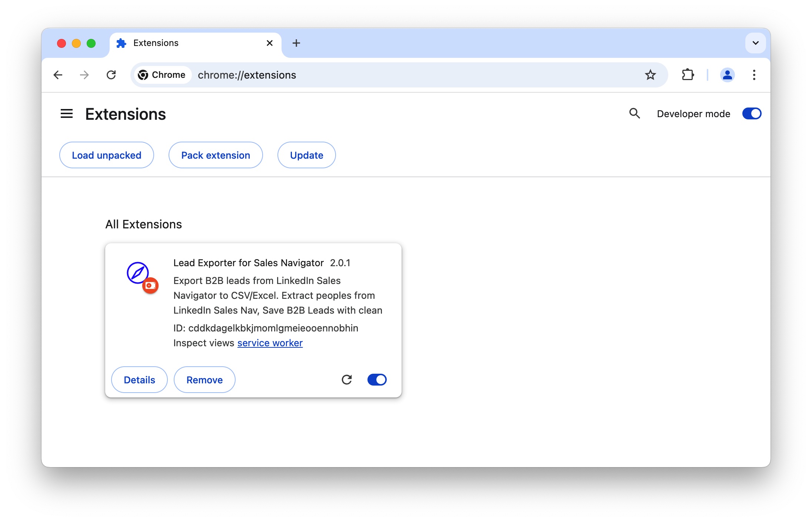This screenshot has height=522, width=812.
Task: Open the tab search chevron
Action: 755,43
